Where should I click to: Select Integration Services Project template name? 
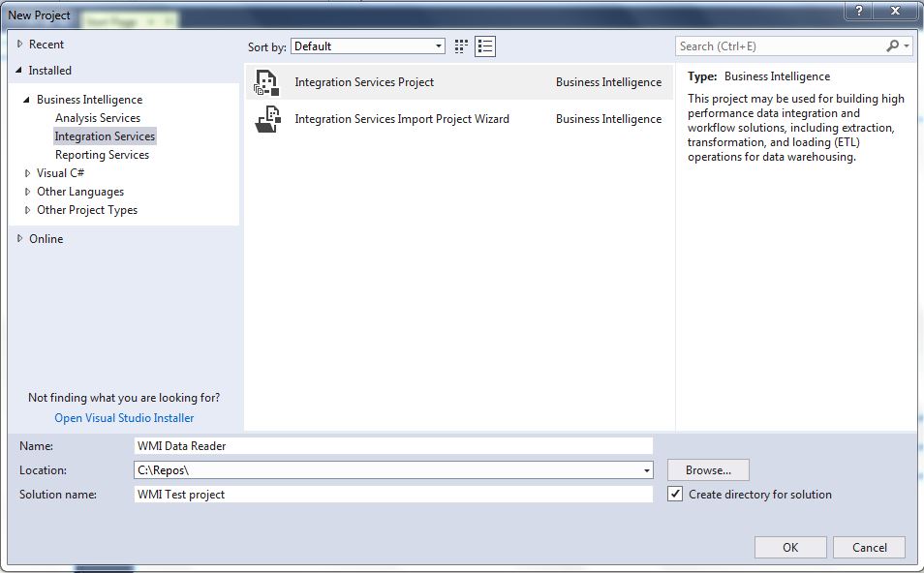(364, 82)
